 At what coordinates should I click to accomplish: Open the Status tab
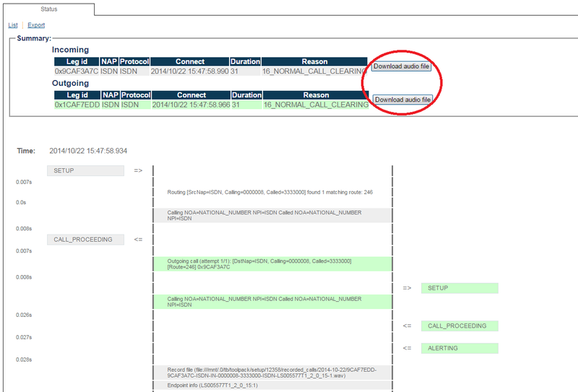click(x=48, y=9)
